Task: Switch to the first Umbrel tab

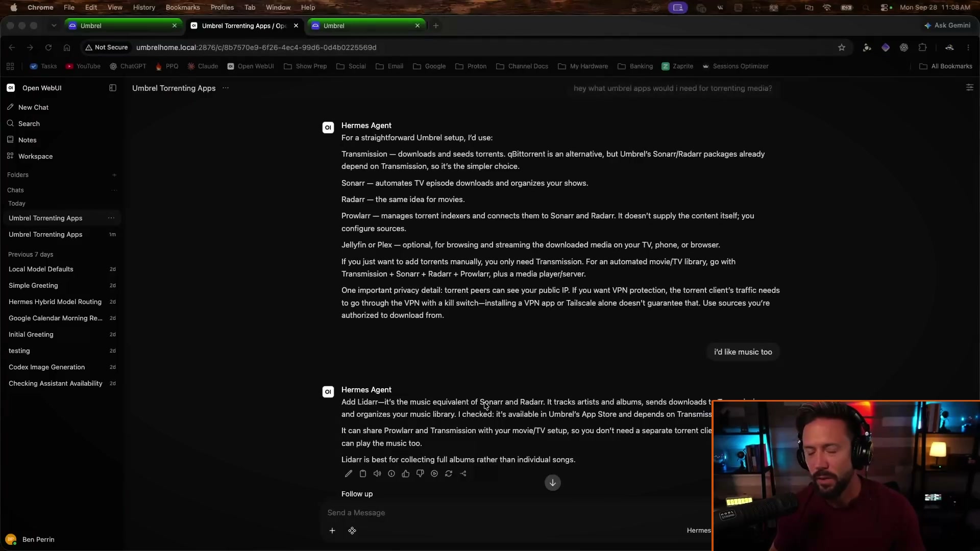Action: (x=122, y=26)
